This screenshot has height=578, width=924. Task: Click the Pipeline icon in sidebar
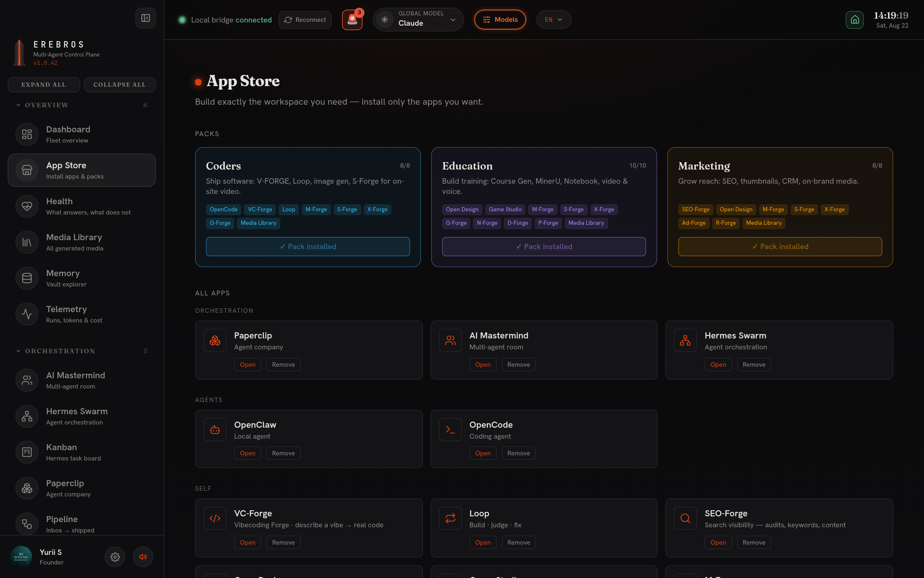tap(27, 524)
